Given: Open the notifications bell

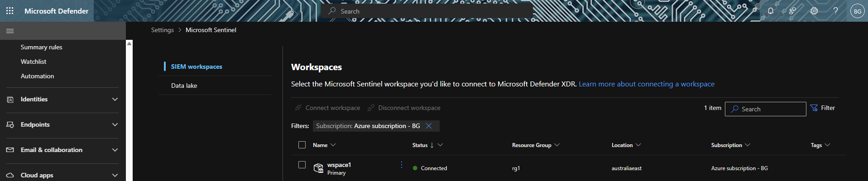Looking at the screenshot, I should pos(770,11).
